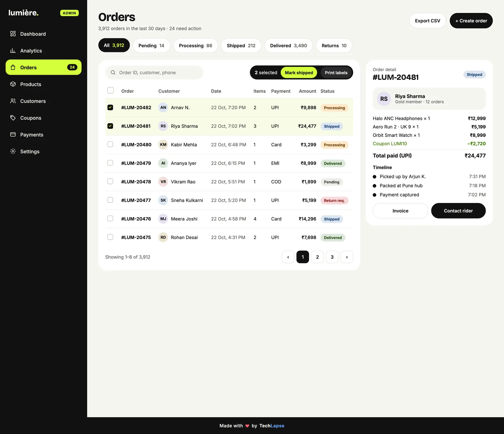Viewport: 504px width, 434px height.
Task: Click the MJ avatar for Meera Joshi
Action: coord(163,219)
